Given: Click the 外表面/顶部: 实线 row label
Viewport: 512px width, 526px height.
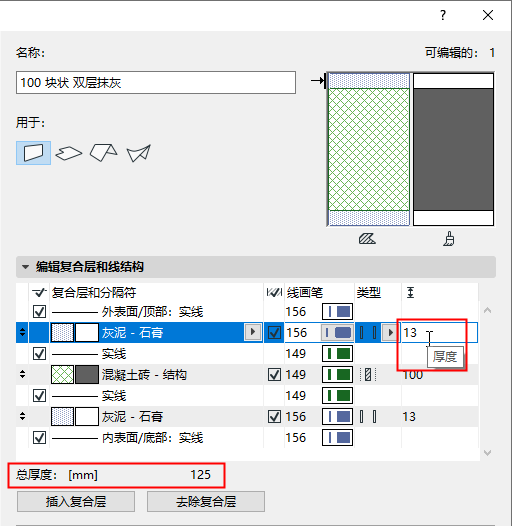Looking at the screenshot, I should [x=152, y=312].
